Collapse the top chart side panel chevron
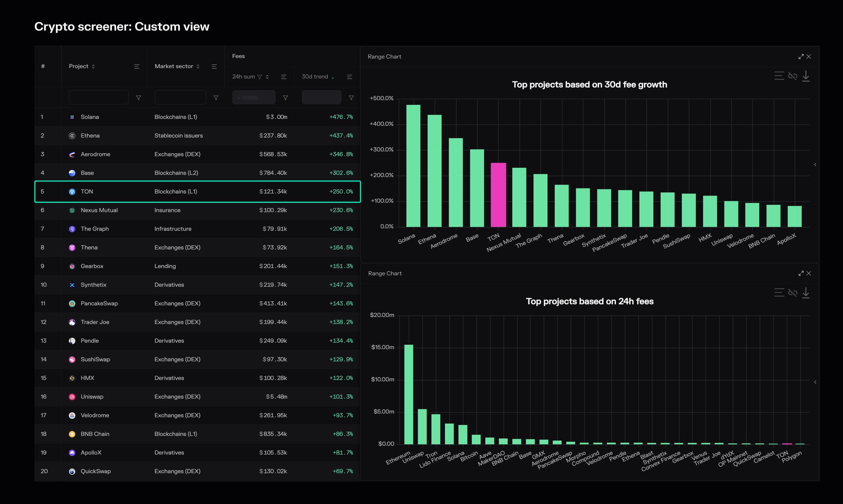This screenshot has width=843, height=504. pyautogui.click(x=815, y=165)
